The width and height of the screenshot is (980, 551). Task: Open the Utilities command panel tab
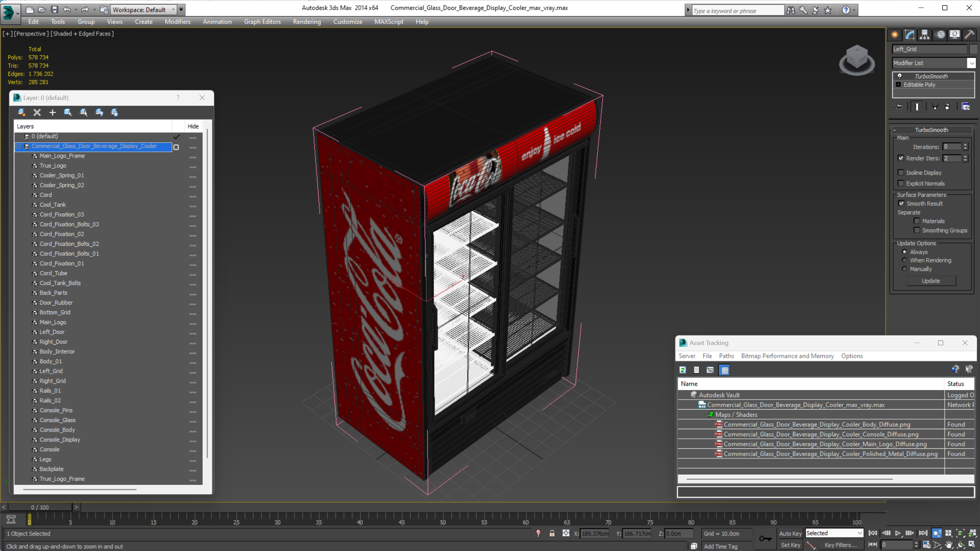(969, 35)
